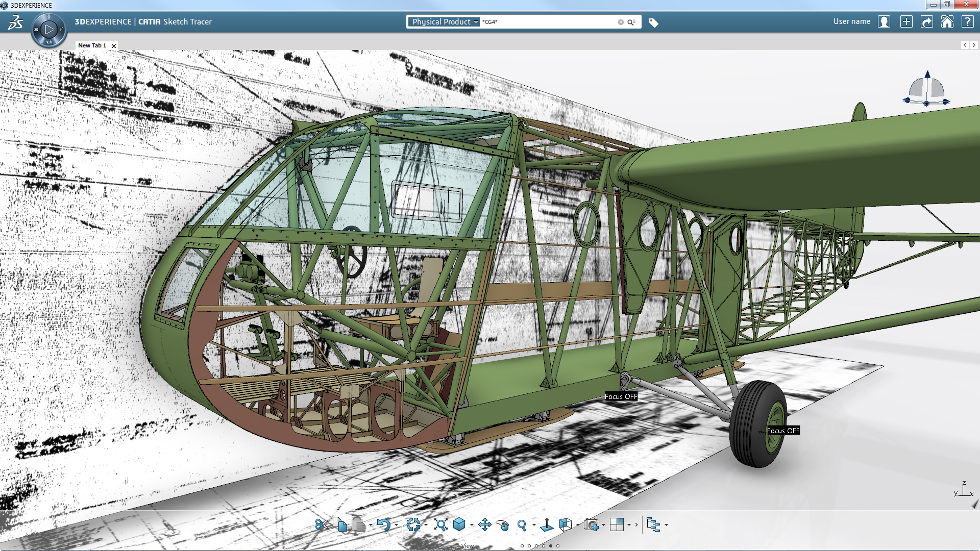Click the tag icon beside search

(x=653, y=22)
